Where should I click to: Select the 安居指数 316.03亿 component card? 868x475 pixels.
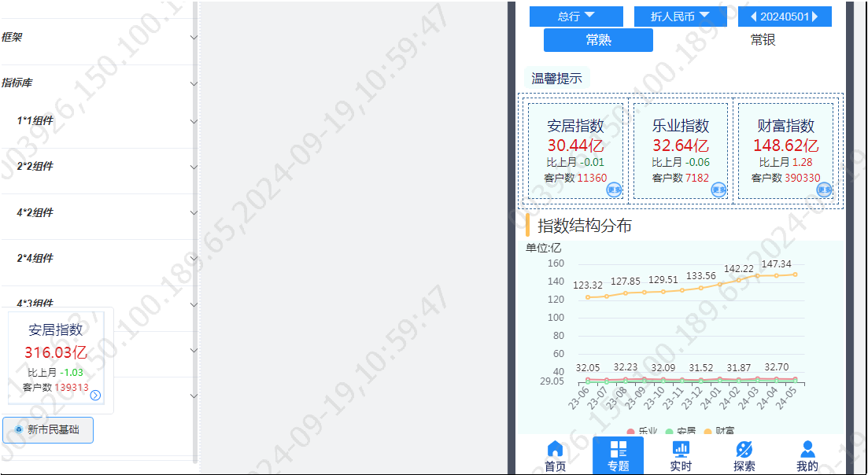pos(56,359)
